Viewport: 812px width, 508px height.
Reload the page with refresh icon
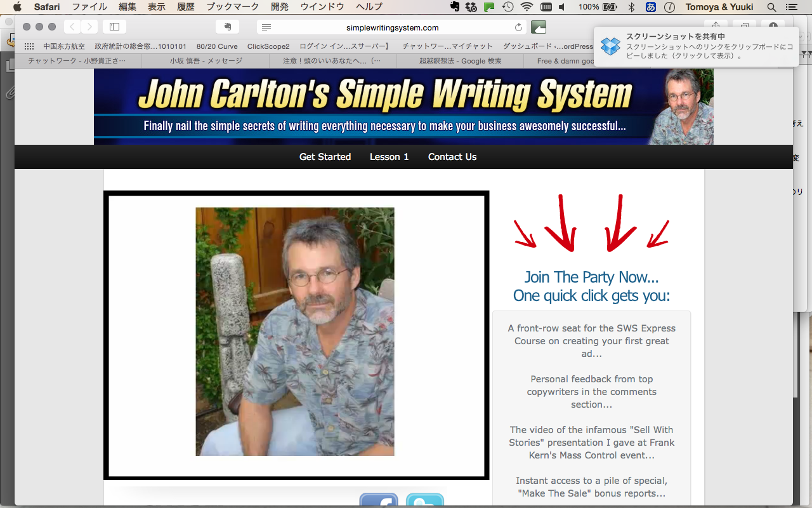(518, 27)
